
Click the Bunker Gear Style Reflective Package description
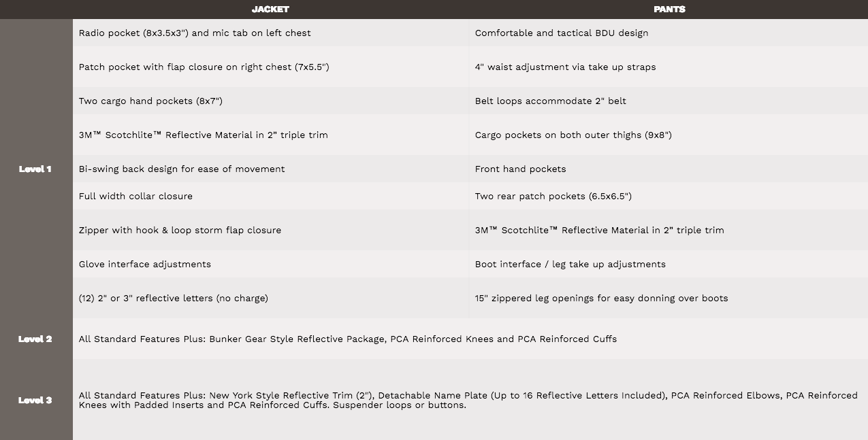point(348,339)
